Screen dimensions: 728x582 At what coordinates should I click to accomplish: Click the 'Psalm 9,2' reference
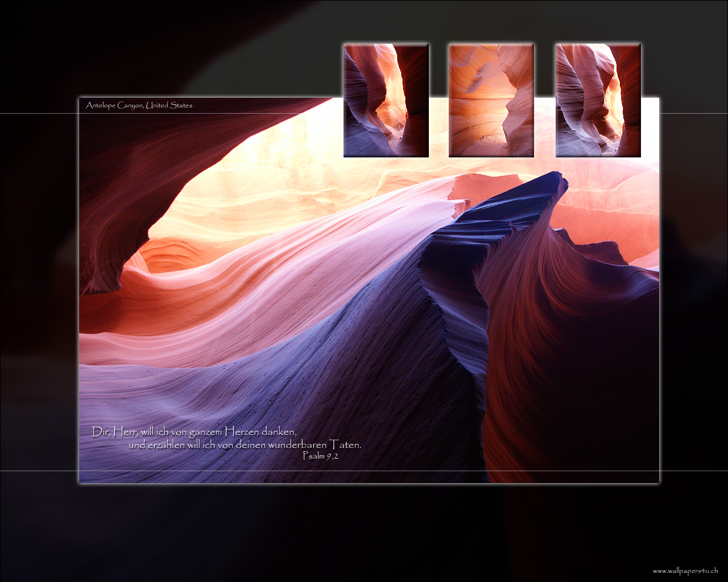(321, 456)
